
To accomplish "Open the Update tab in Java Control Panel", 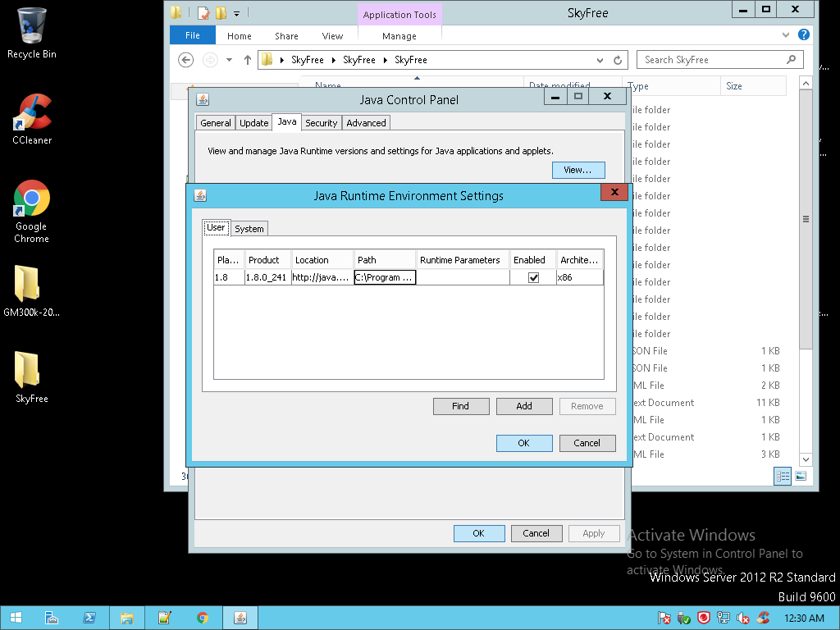I will tap(254, 123).
